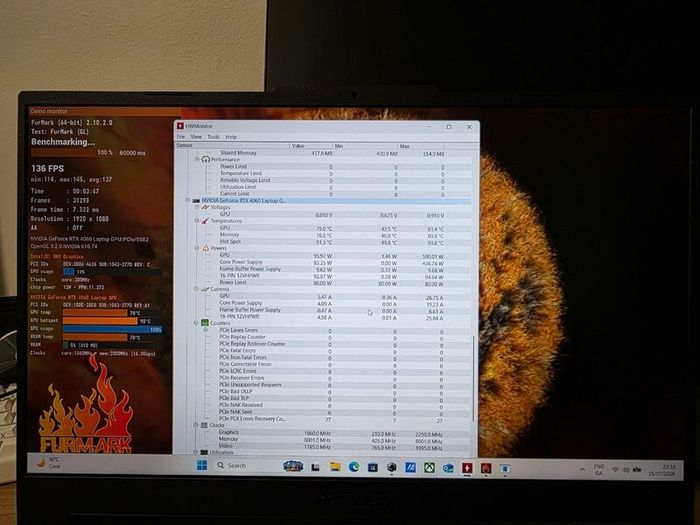Open the File menu in HWMonitor
The height and width of the screenshot is (525, 700).
pyautogui.click(x=180, y=137)
